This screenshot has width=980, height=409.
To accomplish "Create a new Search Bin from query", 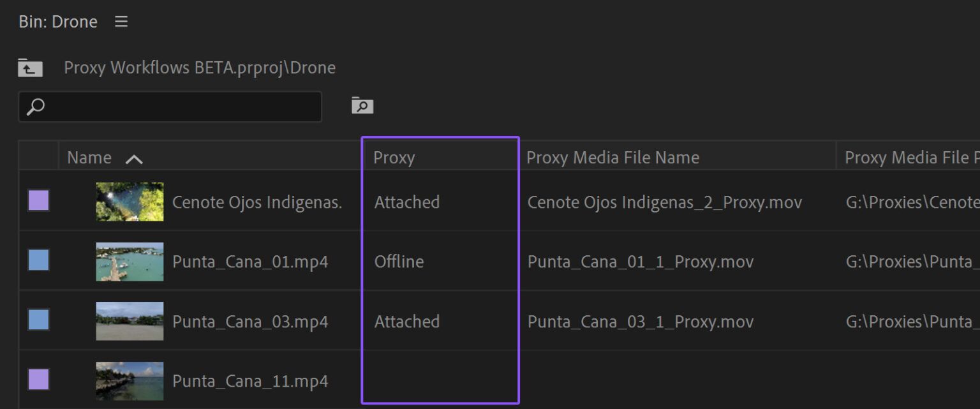I will [361, 106].
